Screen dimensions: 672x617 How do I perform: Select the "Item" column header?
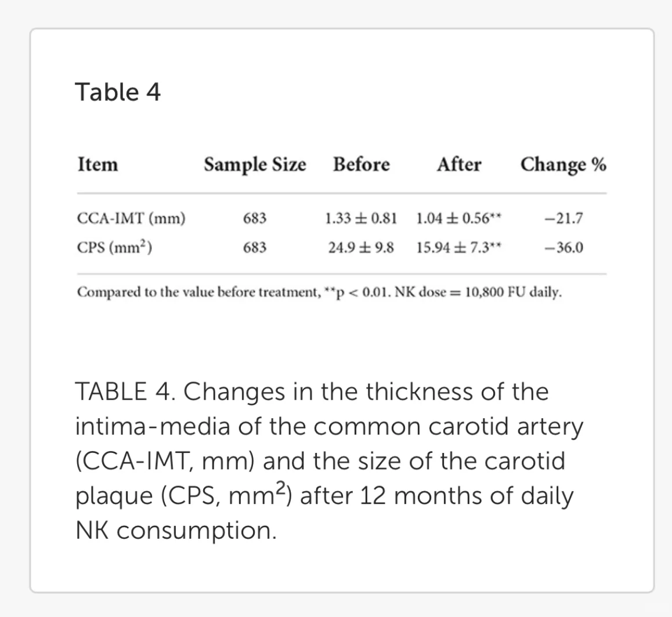pyautogui.click(x=97, y=165)
